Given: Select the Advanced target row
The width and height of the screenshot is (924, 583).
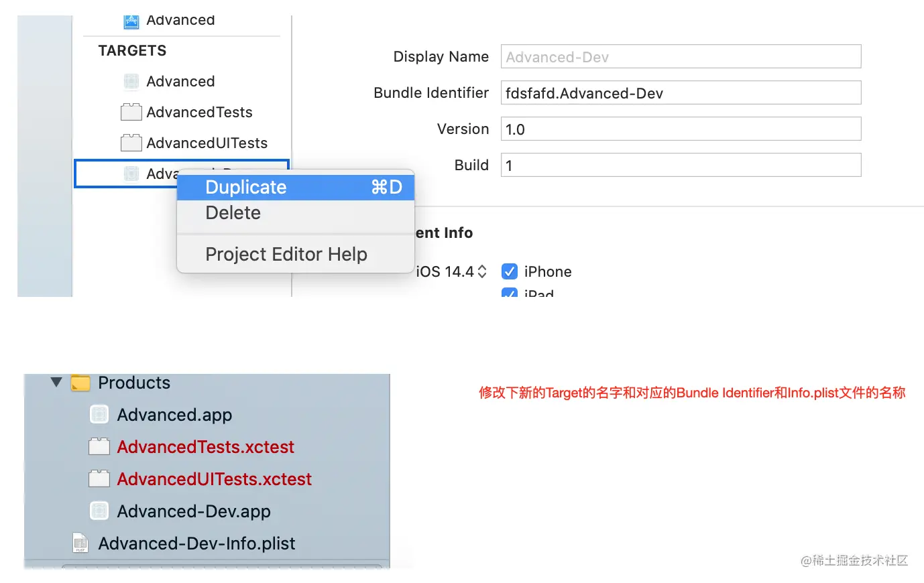Looking at the screenshot, I should click(181, 82).
